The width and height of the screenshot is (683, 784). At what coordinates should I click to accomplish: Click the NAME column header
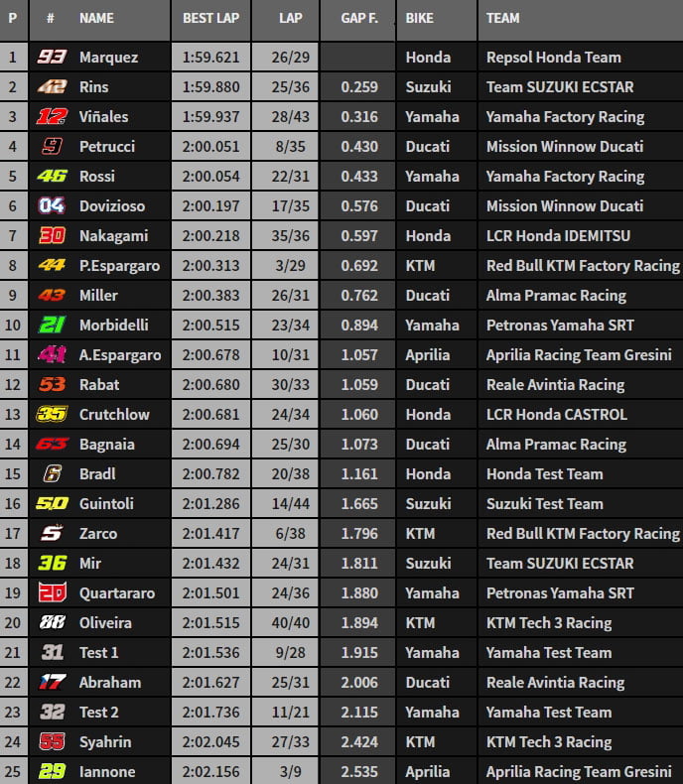click(96, 18)
